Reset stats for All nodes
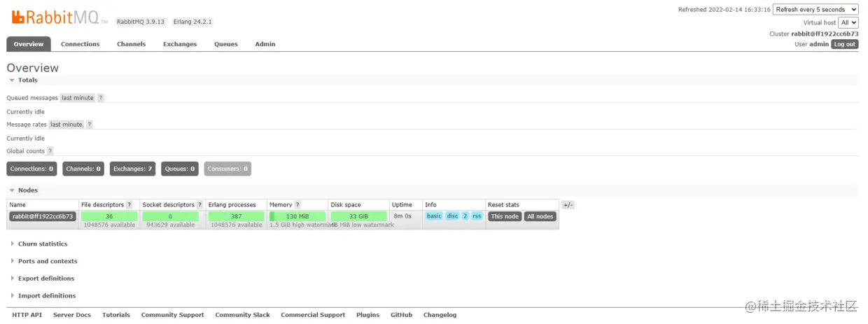The height and width of the screenshot is (324, 868). [540, 217]
